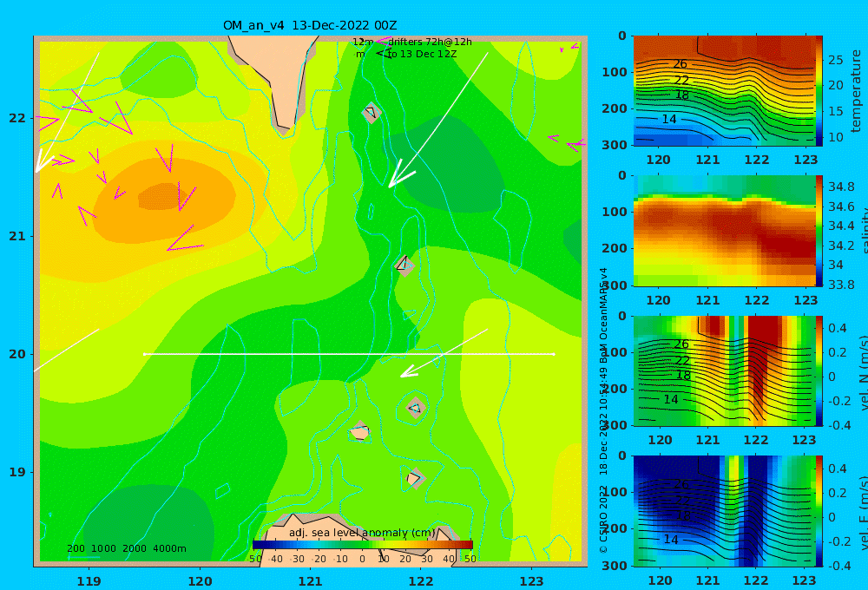The height and width of the screenshot is (590, 868).
Task: Click the vertical CSIRO OceanMAPS credit text
Action: [603, 410]
